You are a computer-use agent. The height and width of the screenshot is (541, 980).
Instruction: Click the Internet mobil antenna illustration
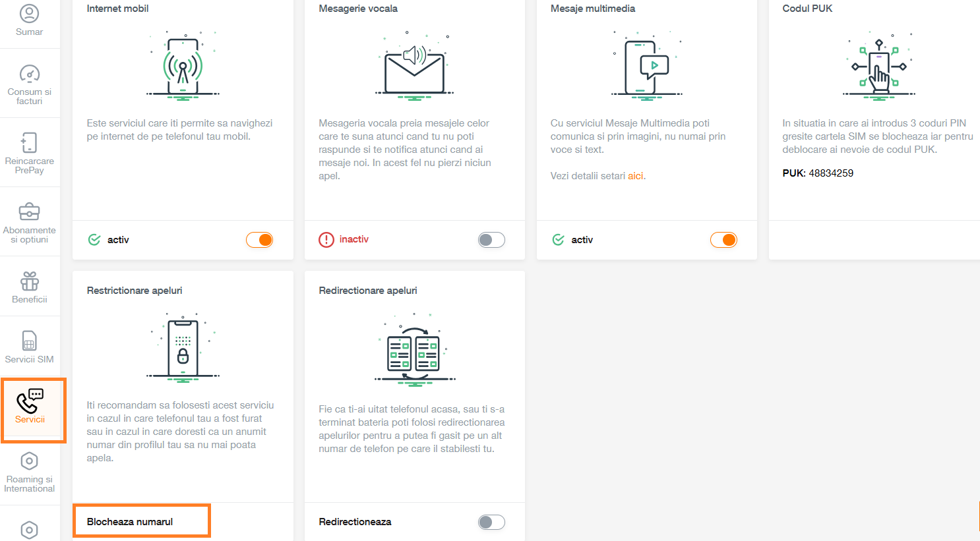click(x=183, y=66)
